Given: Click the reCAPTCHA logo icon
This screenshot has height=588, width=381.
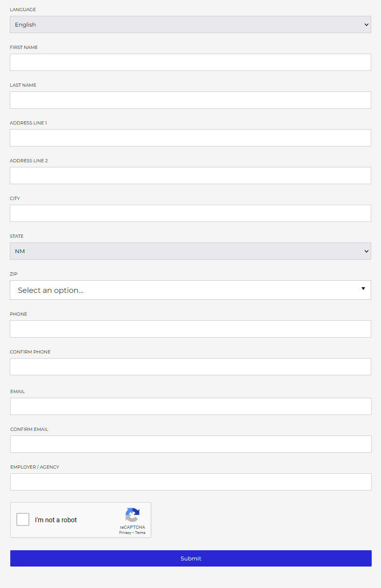Looking at the screenshot, I should (x=132, y=515).
